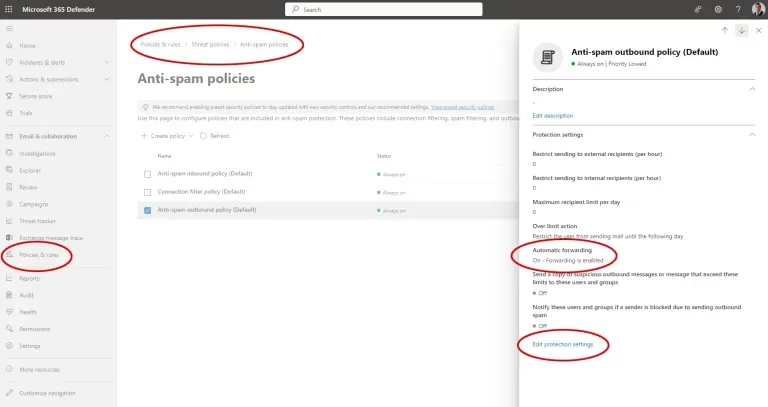The image size is (768, 407).
Task: Open Secure score in the sidebar
Action: click(x=36, y=96)
